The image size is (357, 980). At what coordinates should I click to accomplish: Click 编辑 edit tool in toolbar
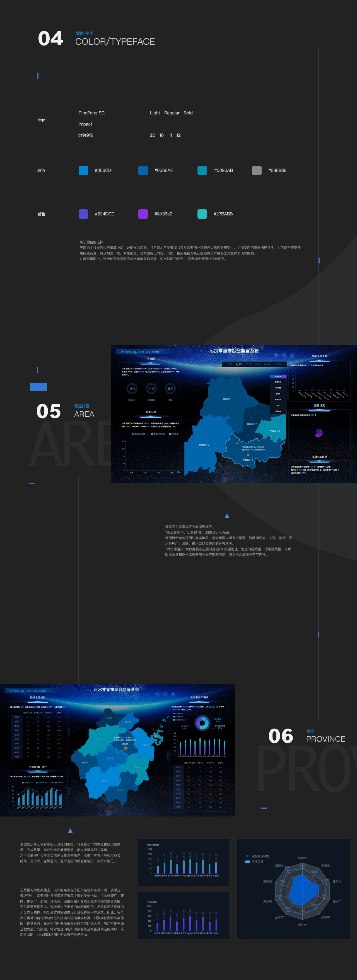pyautogui.click(x=267, y=364)
